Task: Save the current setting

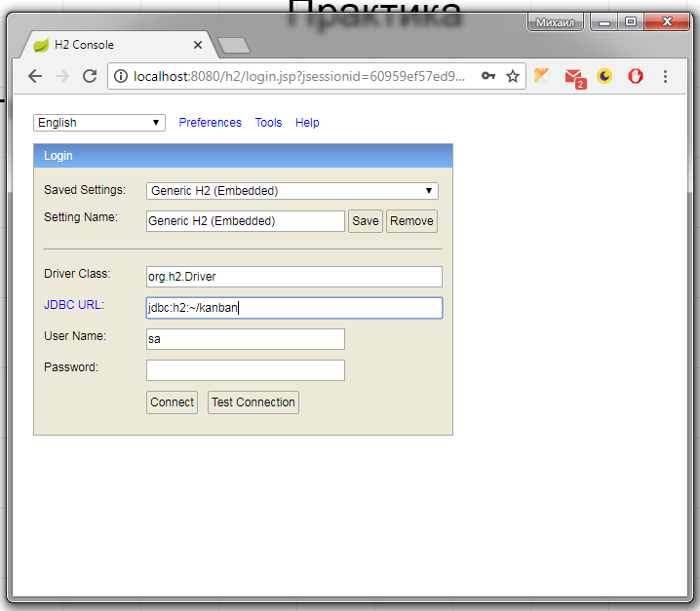Action: (x=366, y=221)
